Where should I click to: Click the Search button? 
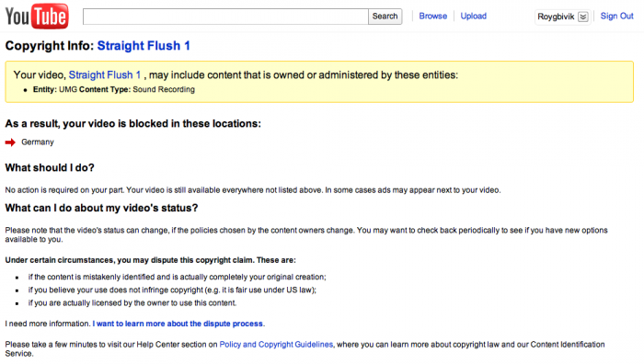[385, 17]
